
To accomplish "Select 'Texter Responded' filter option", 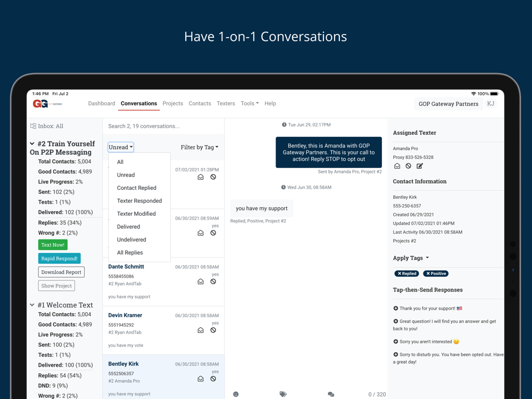I will pos(139,201).
